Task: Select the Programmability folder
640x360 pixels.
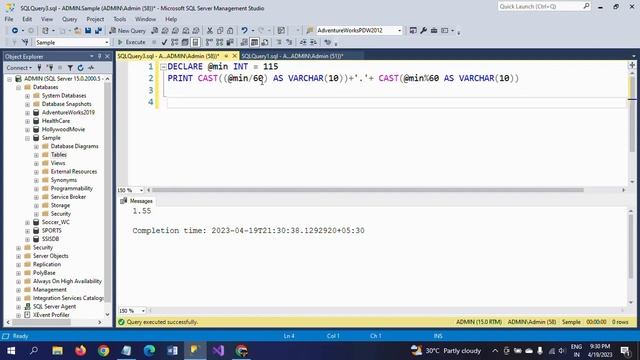Action: (x=71, y=189)
